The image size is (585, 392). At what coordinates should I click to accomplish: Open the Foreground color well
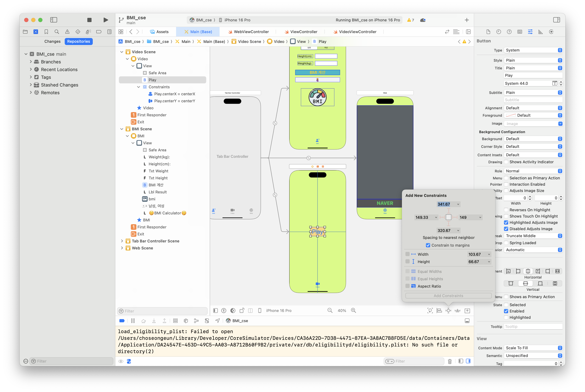(x=511, y=115)
